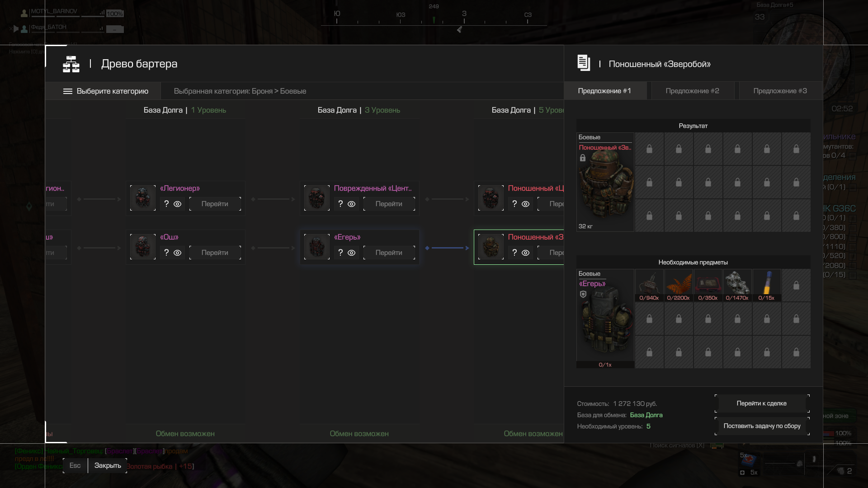Click the «Легионер» armor thumbnail
The width and height of the screenshot is (868, 488).
tap(143, 198)
